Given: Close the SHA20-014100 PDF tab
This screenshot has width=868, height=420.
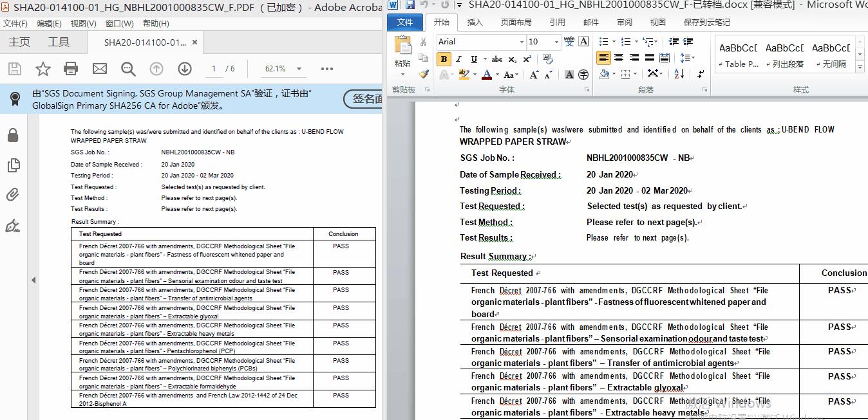Looking at the screenshot, I should (x=195, y=42).
